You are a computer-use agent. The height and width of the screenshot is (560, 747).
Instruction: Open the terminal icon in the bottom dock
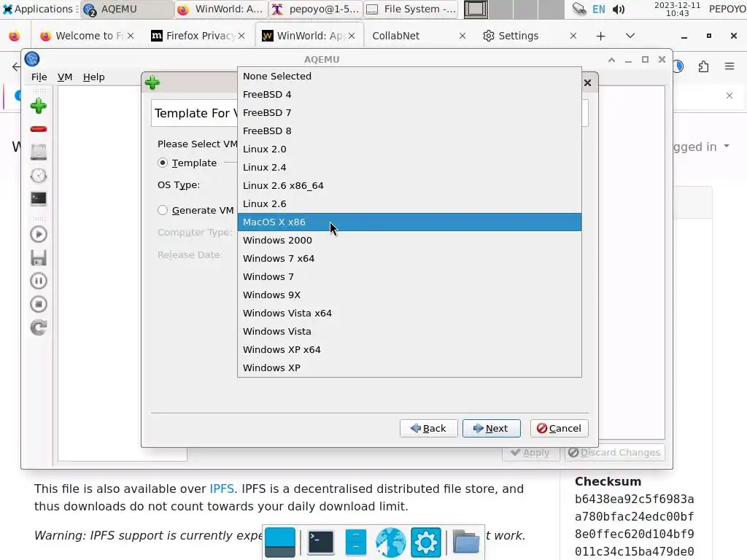click(x=321, y=542)
